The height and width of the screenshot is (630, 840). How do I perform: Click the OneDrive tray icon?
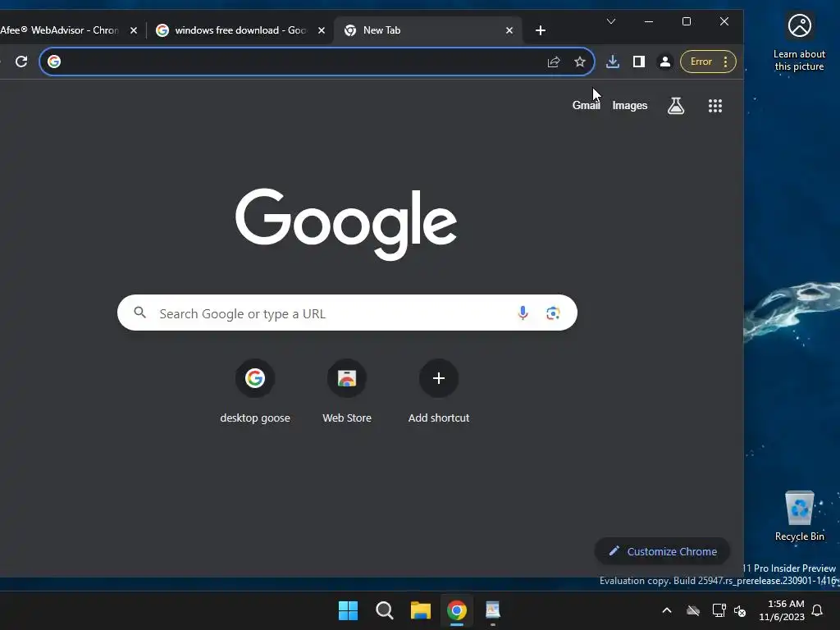point(693,610)
